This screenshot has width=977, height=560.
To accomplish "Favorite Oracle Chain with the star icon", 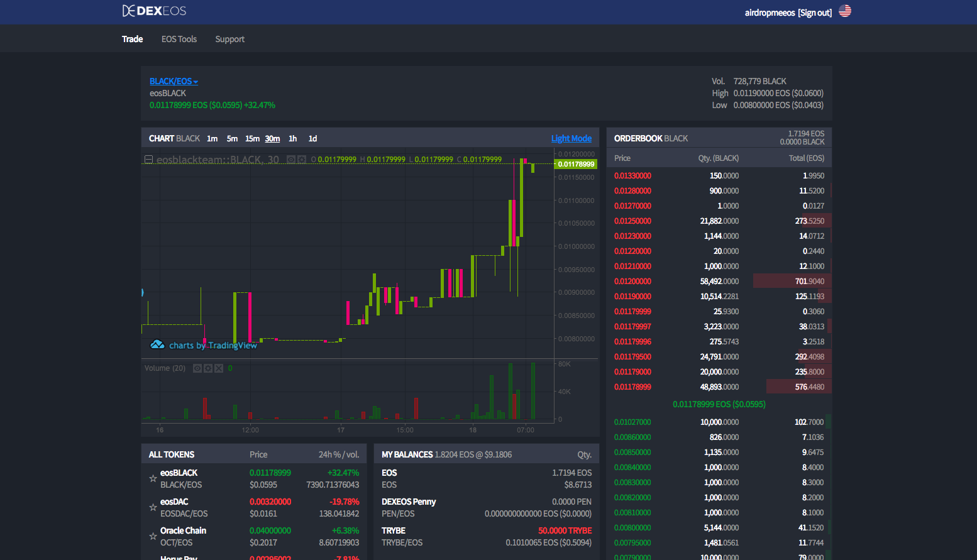I will (153, 537).
